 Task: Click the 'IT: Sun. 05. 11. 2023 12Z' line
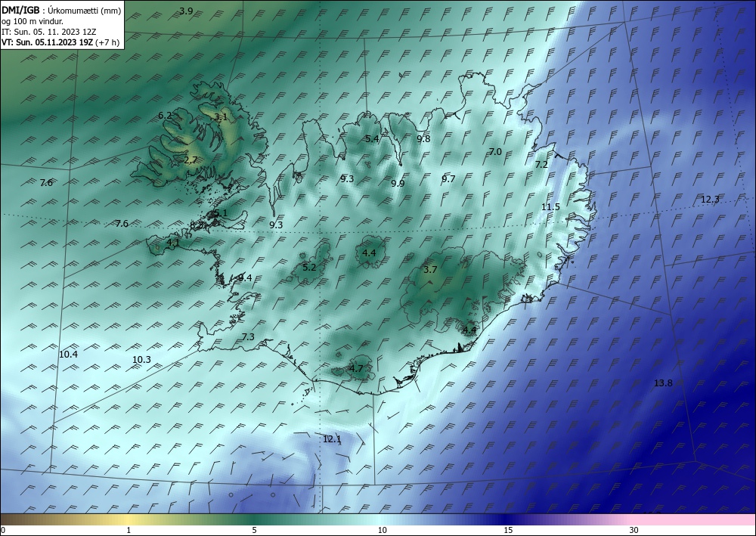(x=48, y=32)
